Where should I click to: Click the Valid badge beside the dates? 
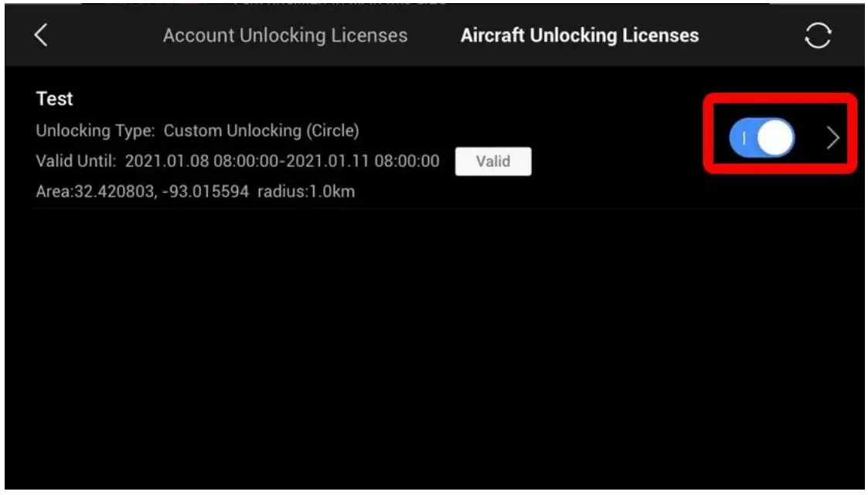coord(494,162)
